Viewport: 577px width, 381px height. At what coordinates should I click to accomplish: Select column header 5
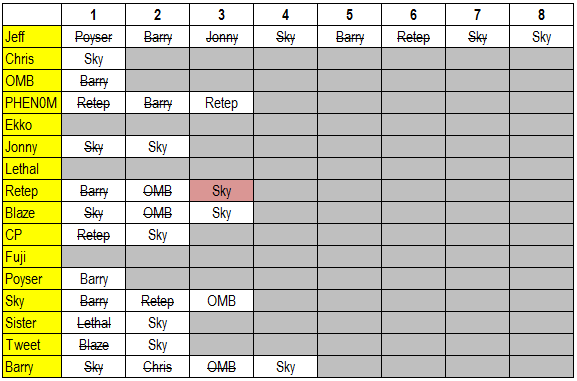pos(350,15)
